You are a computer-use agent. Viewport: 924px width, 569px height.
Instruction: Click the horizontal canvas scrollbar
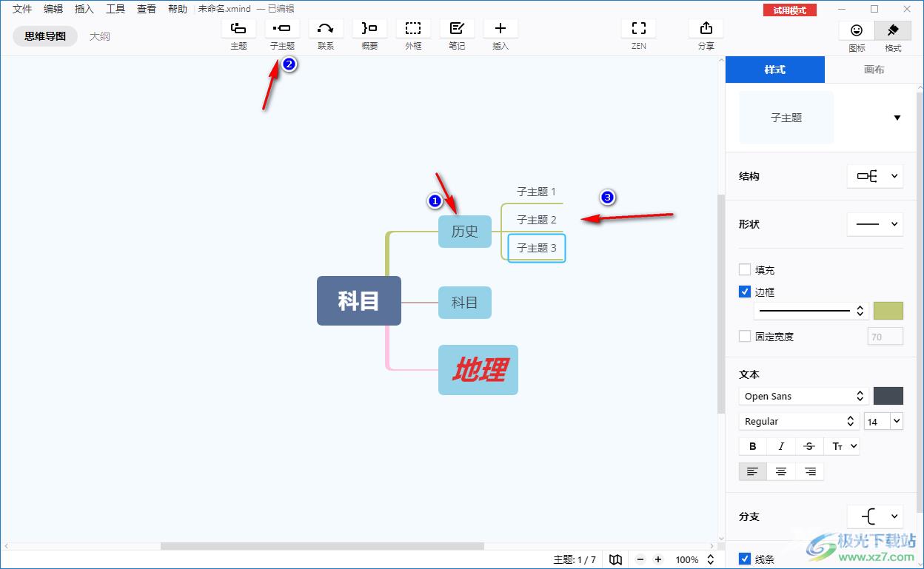[x=322, y=546]
